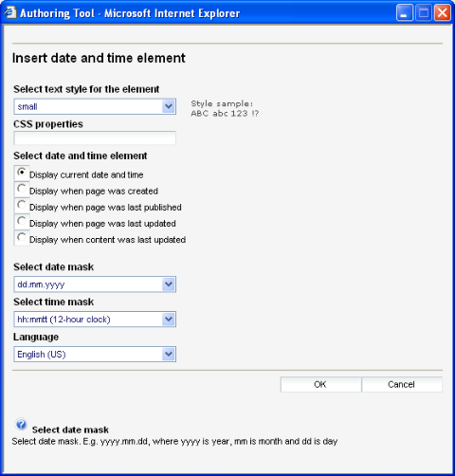Close the Authoring Tool window
Screen dimensions: 455x476
(443, 13)
